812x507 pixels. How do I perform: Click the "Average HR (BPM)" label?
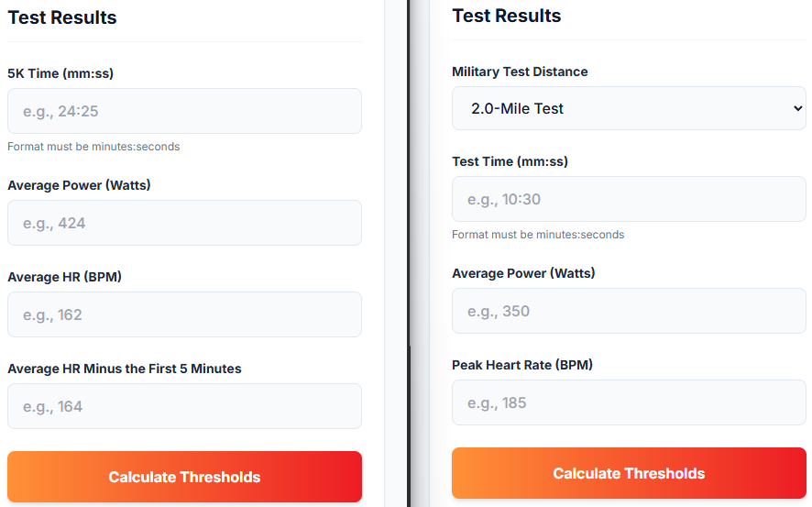[x=65, y=277]
